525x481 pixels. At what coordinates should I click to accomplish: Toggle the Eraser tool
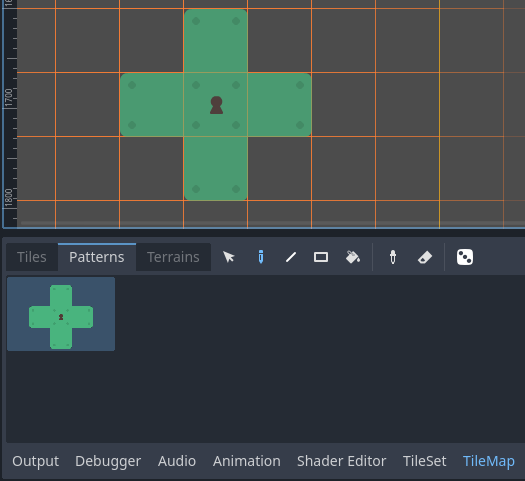tap(425, 257)
